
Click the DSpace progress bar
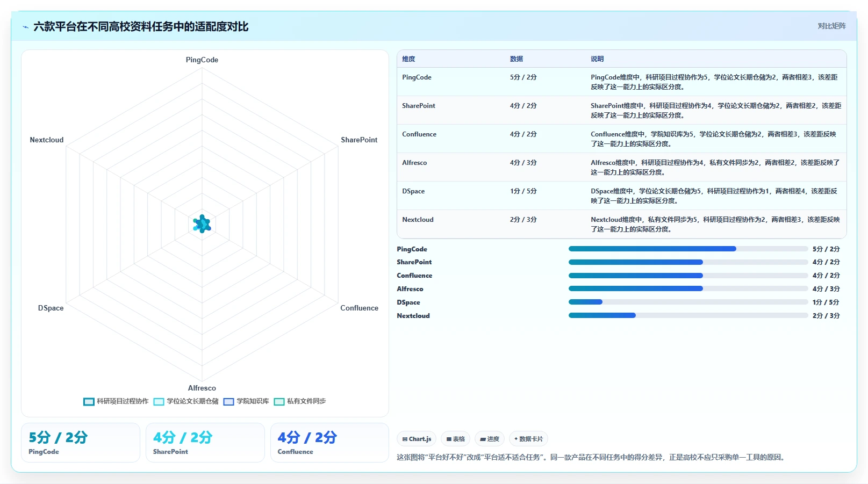(x=688, y=302)
